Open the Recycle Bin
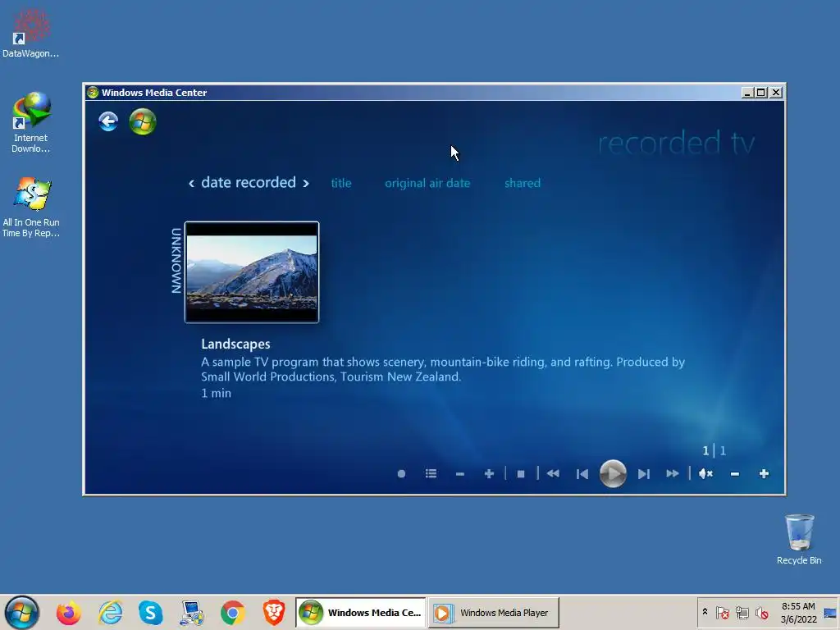Viewport: 840px width, 630px height. point(799,540)
